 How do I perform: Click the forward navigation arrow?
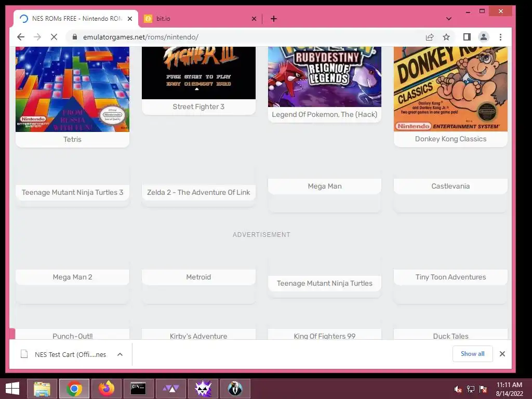coord(37,37)
